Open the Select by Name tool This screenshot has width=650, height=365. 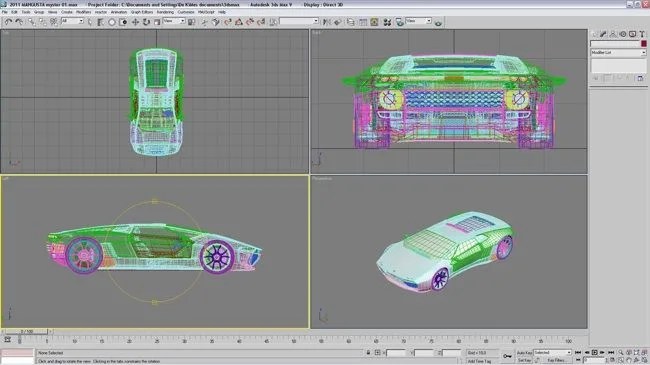(101, 22)
